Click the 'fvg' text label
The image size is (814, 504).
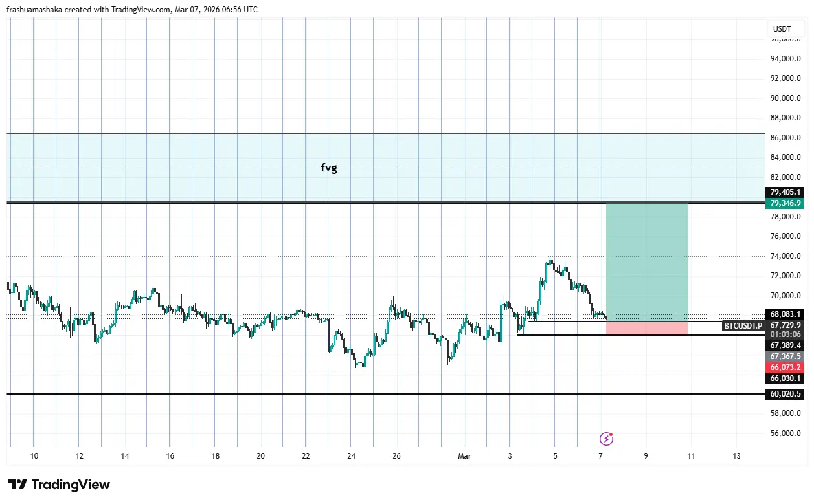tap(329, 168)
